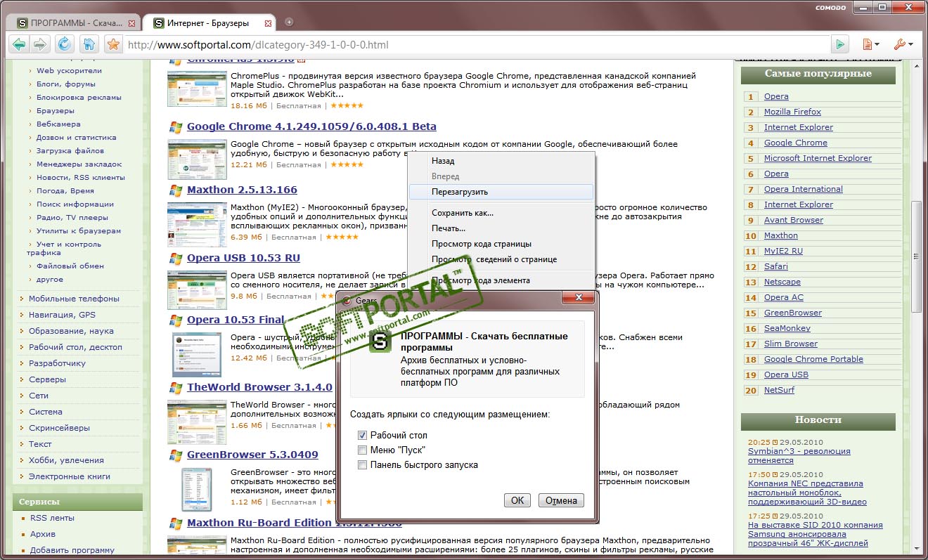Open the home page via house icon

coord(89,44)
